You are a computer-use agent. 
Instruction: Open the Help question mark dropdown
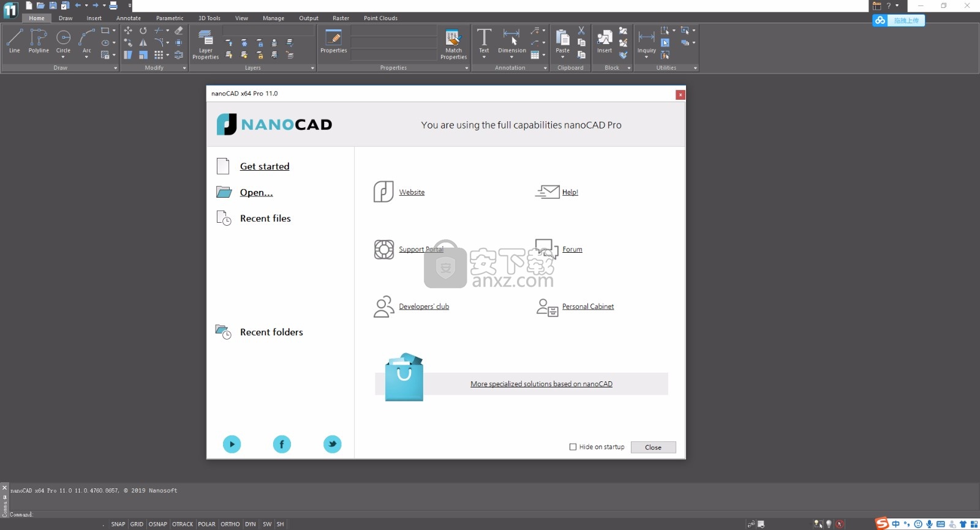click(x=897, y=6)
